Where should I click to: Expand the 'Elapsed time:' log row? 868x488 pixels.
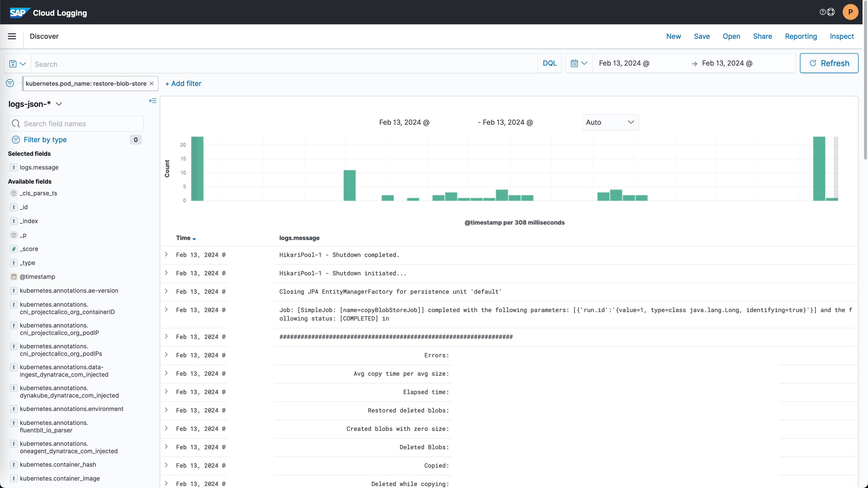(166, 392)
